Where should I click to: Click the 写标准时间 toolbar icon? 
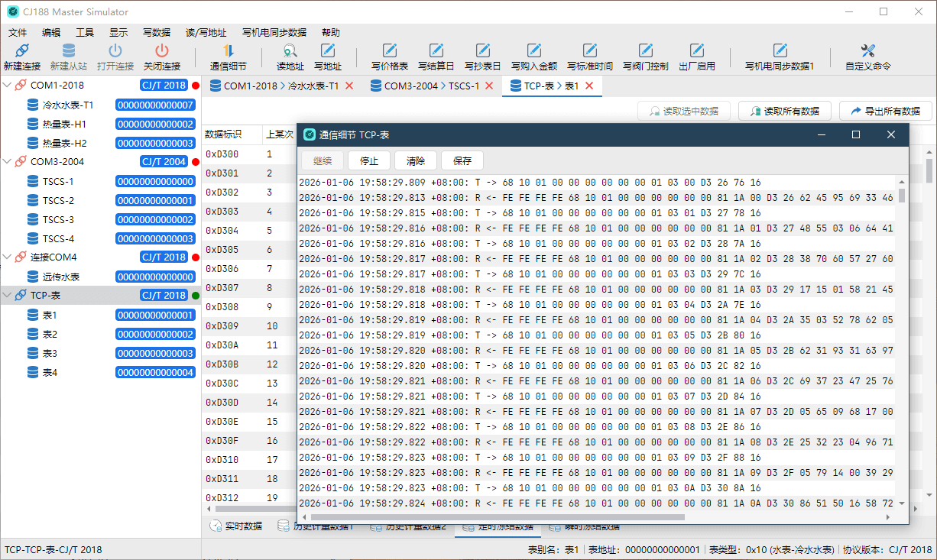589,51
